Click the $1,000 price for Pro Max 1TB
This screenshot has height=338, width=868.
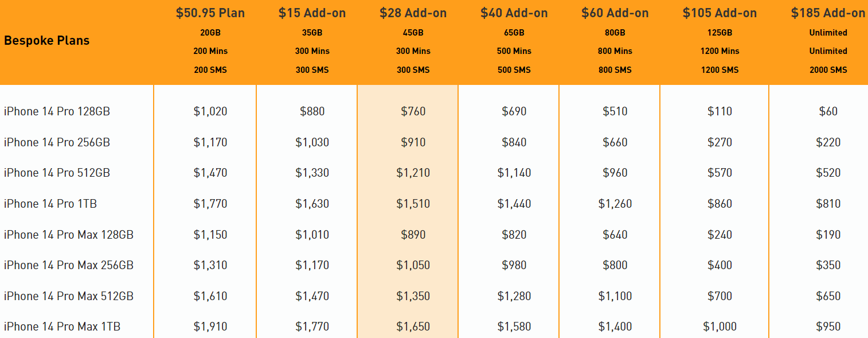coord(720,327)
